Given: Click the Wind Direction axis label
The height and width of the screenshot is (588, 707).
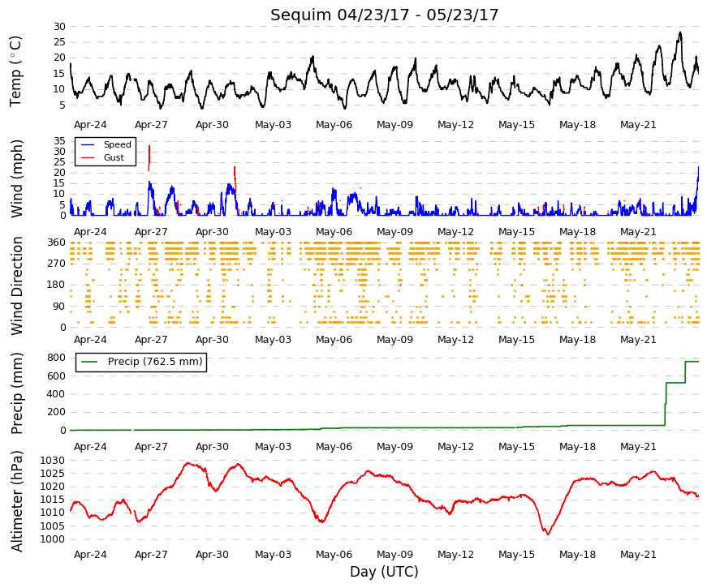Looking at the screenshot, I should pyautogui.click(x=16, y=285).
